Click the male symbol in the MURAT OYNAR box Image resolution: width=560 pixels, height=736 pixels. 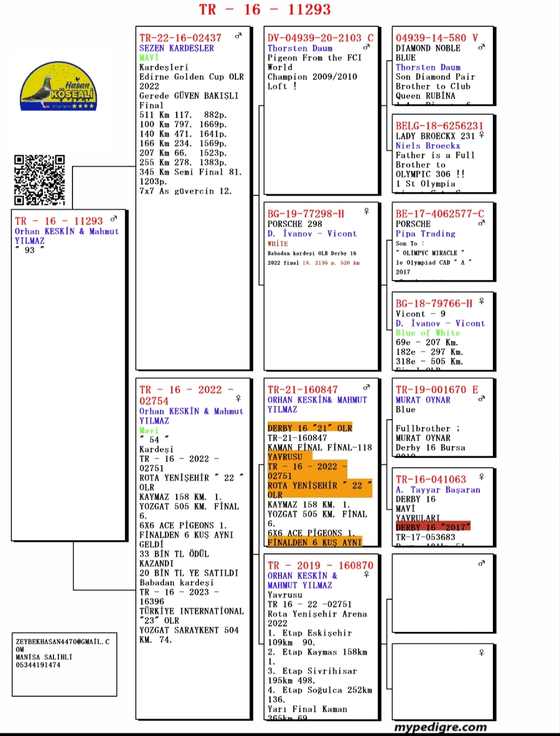[481, 399]
